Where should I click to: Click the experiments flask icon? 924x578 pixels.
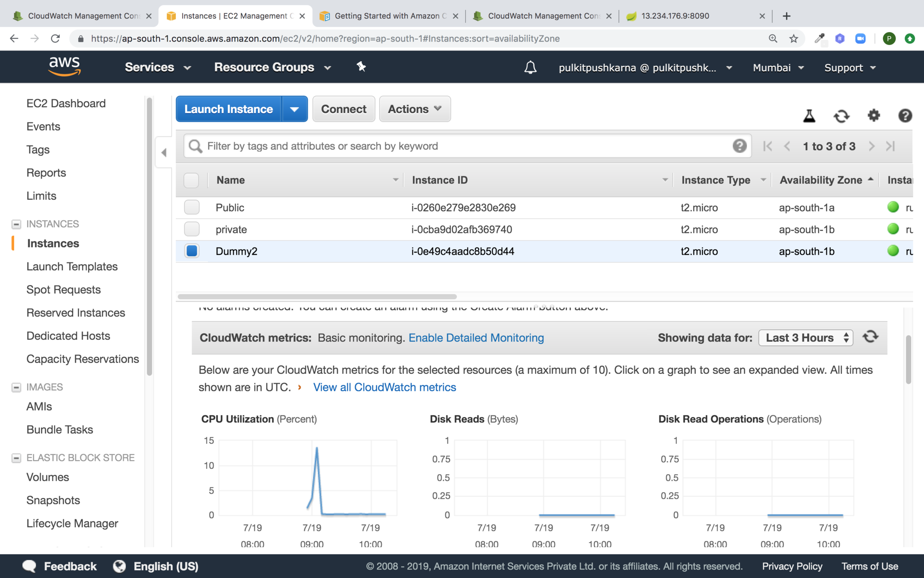point(809,116)
